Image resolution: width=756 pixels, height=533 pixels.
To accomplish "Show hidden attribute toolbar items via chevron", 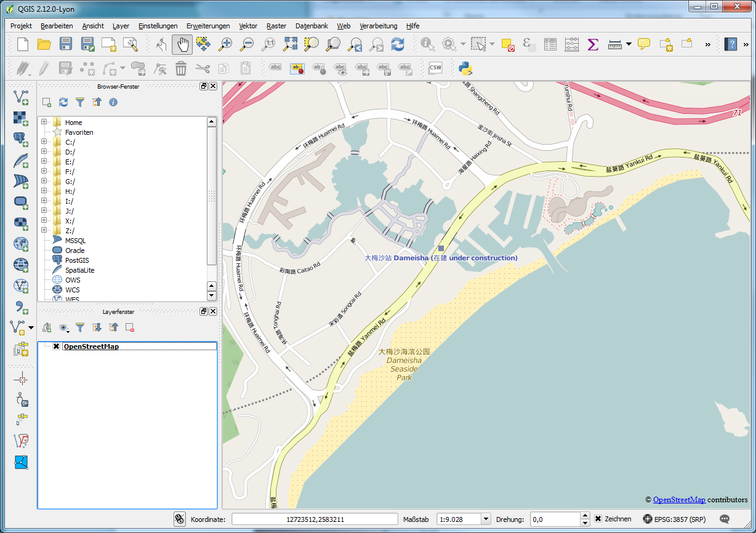I will click(x=707, y=44).
